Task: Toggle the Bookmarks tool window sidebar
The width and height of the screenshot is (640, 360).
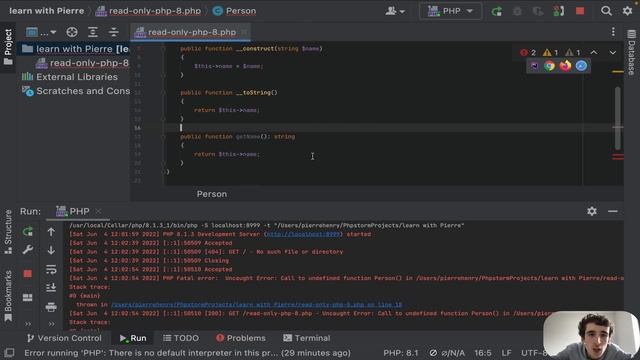Action: tap(8, 296)
